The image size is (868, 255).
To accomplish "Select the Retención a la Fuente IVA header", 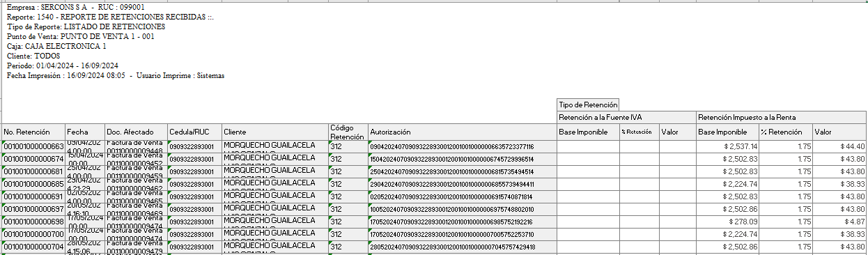I will [626, 117].
